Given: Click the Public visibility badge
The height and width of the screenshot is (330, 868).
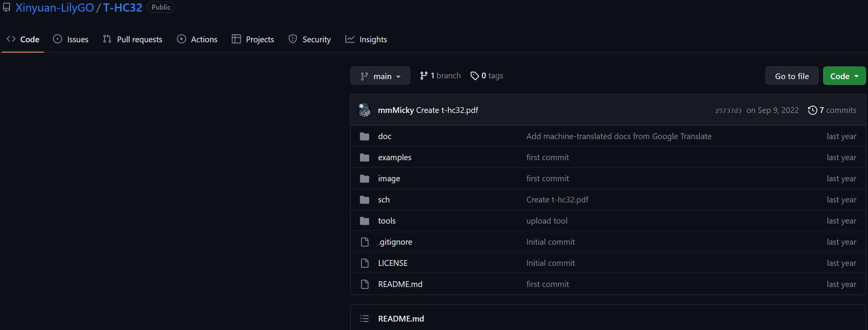Looking at the screenshot, I should click(161, 7).
